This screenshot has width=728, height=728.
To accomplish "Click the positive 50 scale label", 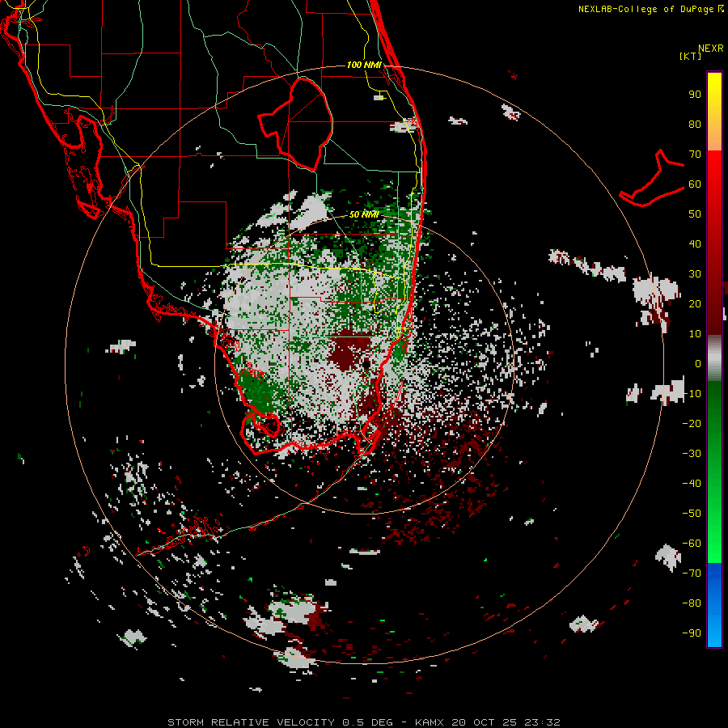I will pos(695,214).
